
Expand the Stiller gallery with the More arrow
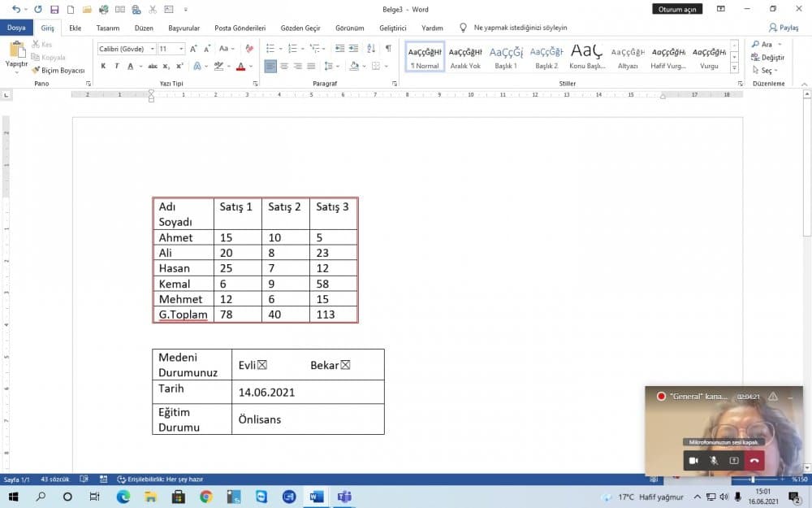point(734,68)
